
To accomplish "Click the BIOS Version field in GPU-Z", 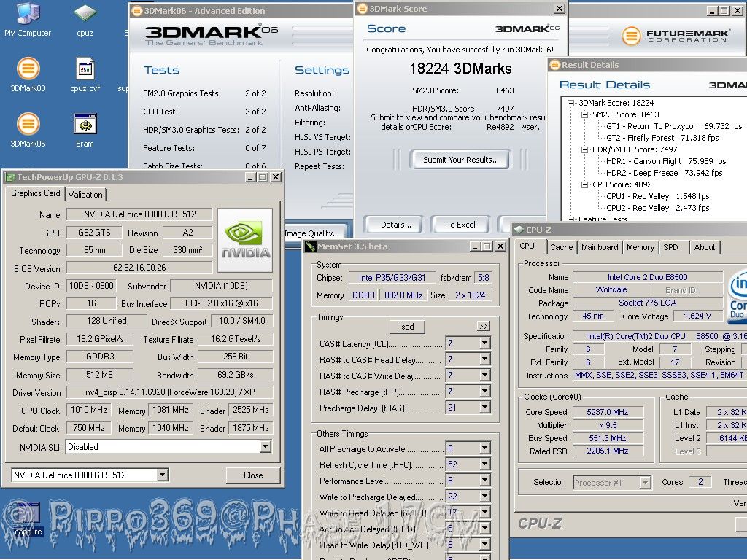I will point(139,268).
